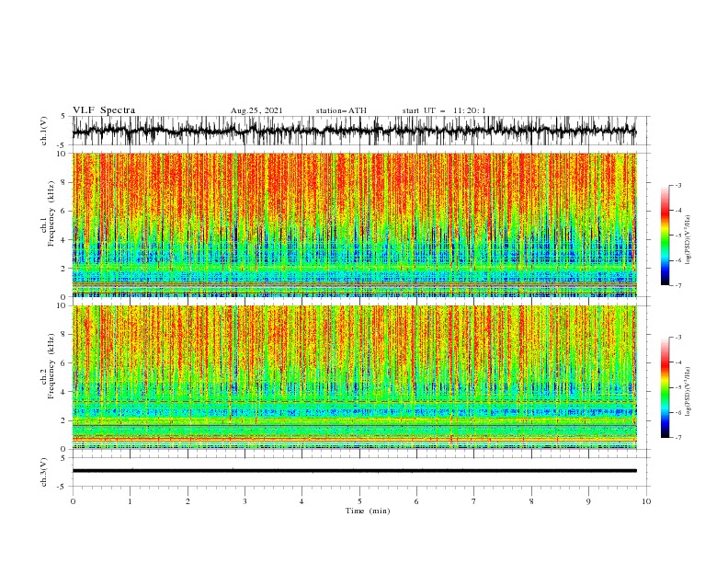Screen dimensions: 728x563
Task: Click time axis tick label "6"
Action: coord(416,501)
